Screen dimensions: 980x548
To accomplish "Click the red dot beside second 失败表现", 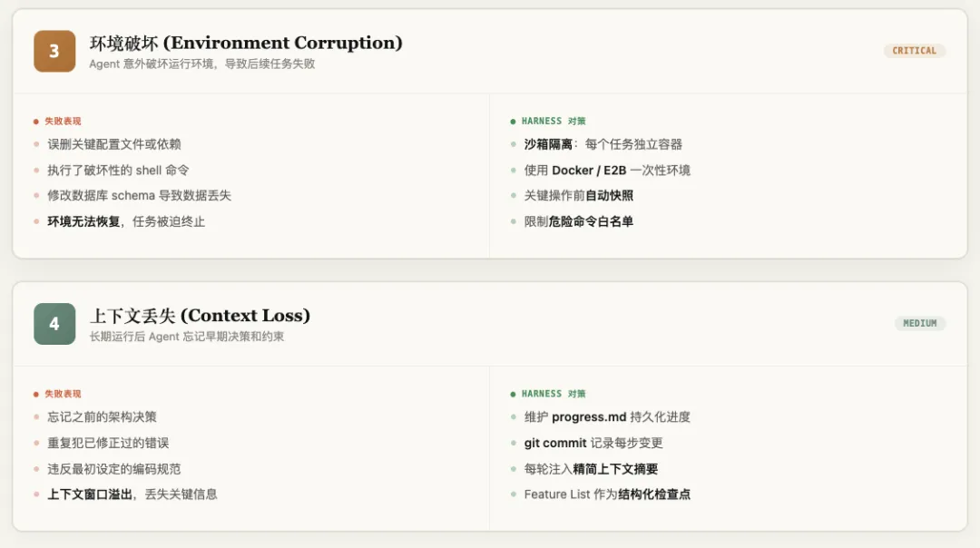I will [36, 394].
